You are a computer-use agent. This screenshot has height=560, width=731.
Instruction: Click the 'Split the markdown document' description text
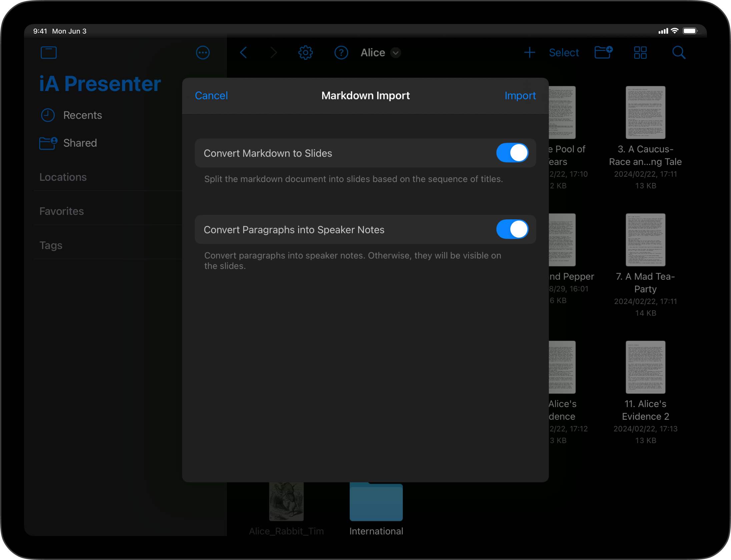point(353,179)
